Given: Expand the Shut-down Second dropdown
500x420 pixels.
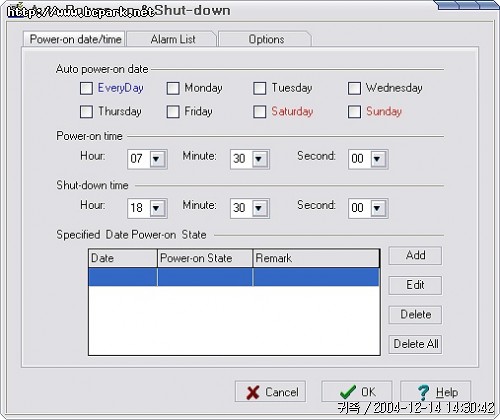Looking at the screenshot, I should [377, 208].
